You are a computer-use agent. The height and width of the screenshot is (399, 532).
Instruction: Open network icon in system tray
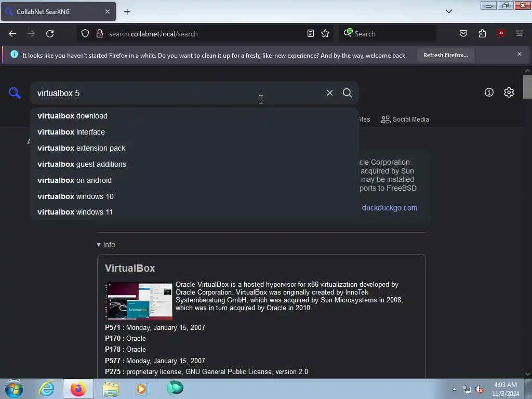(x=467, y=389)
